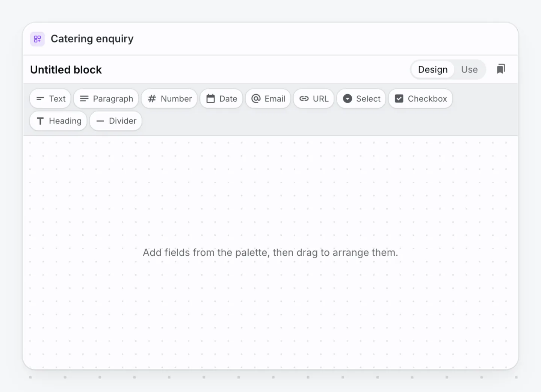This screenshot has width=541, height=392.
Task: Add a Paragraph field
Action: click(106, 99)
